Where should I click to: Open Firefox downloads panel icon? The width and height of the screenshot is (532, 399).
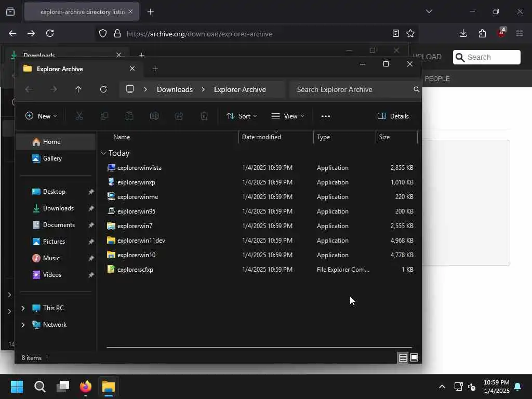pos(463,33)
